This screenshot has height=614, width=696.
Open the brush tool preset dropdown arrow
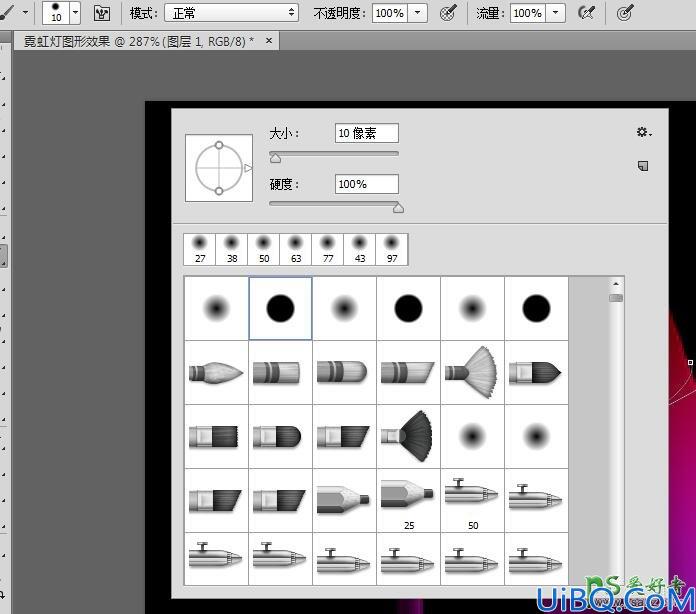coord(25,12)
